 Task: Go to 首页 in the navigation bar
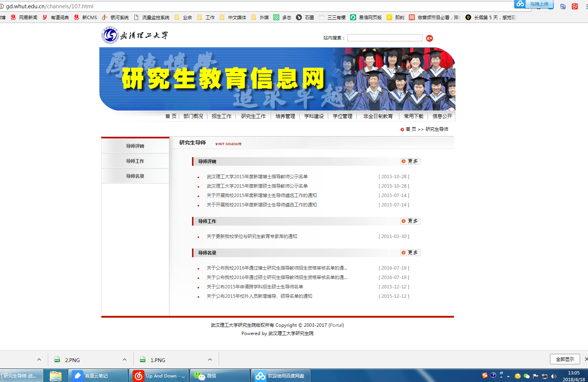(171, 116)
